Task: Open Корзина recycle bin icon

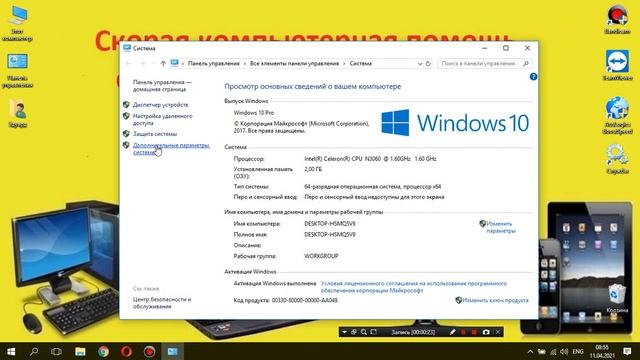Action: pyautogui.click(x=616, y=299)
